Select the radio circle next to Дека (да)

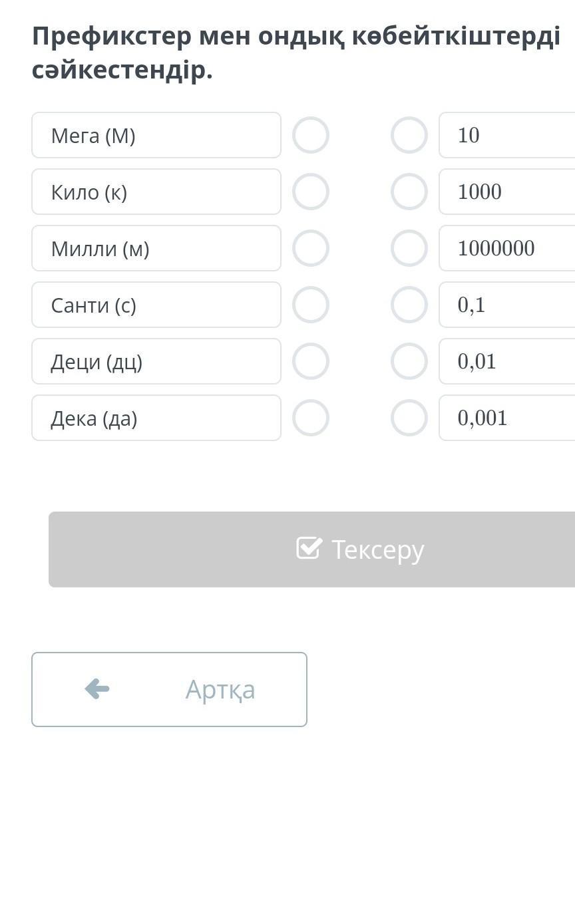coord(311,418)
